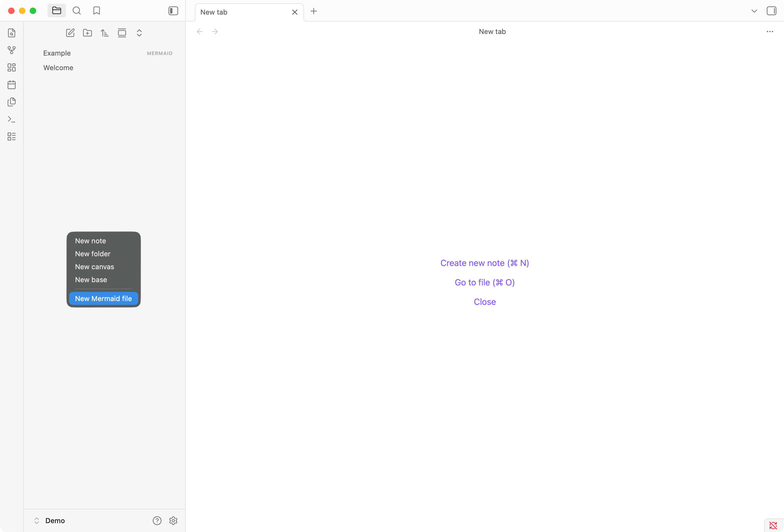Open the more options menu on the note
The height and width of the screenshot is (532, 784).
769,31
